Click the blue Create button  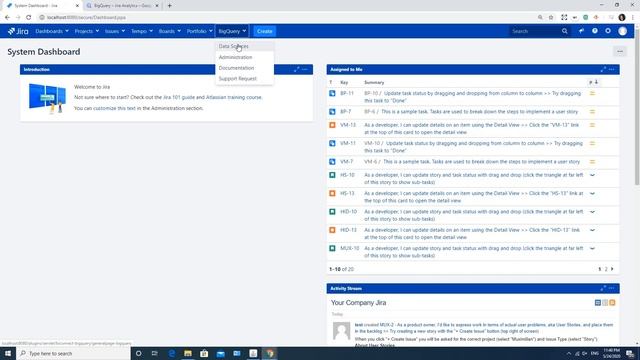point(264,31)
